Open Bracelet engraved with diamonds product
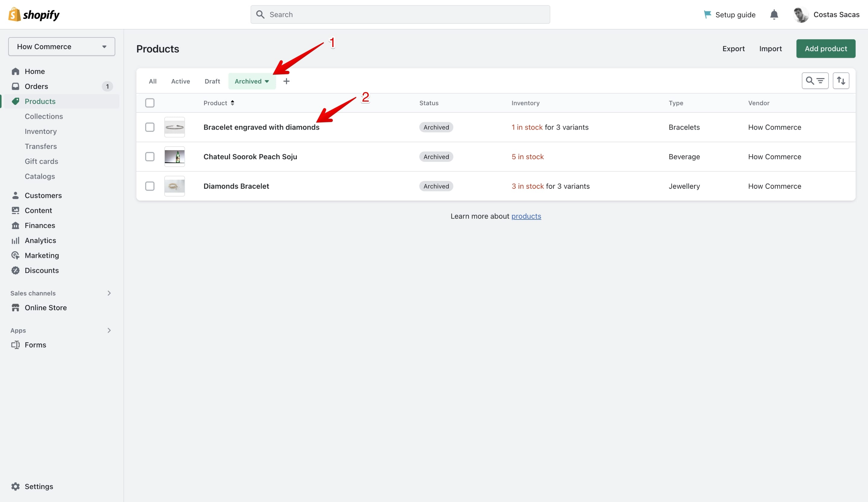Image resolution: width=868 pixels, height=502 pixels. coord(261,127)
